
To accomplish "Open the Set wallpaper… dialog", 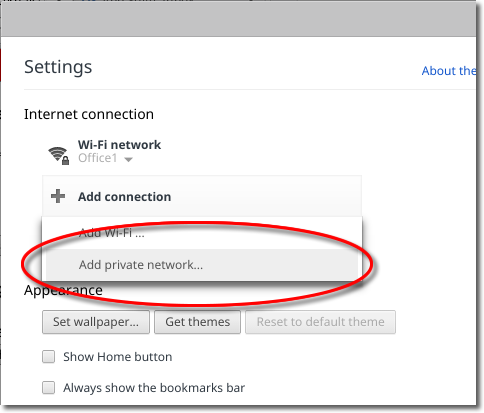I will point(96,322).
